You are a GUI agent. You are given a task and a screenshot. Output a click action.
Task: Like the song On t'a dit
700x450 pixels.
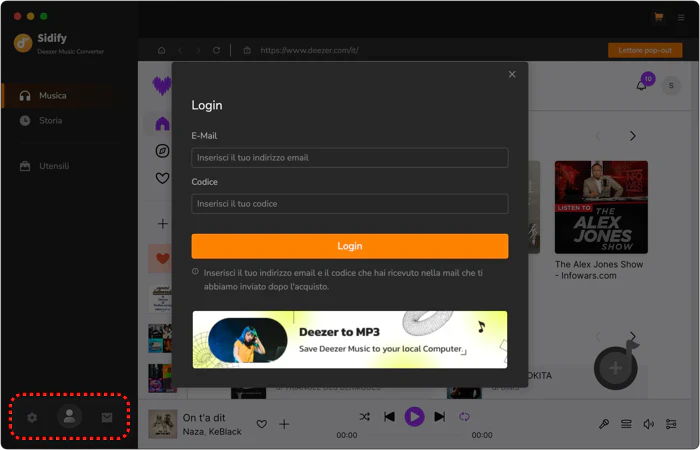(x=262, y=424)
